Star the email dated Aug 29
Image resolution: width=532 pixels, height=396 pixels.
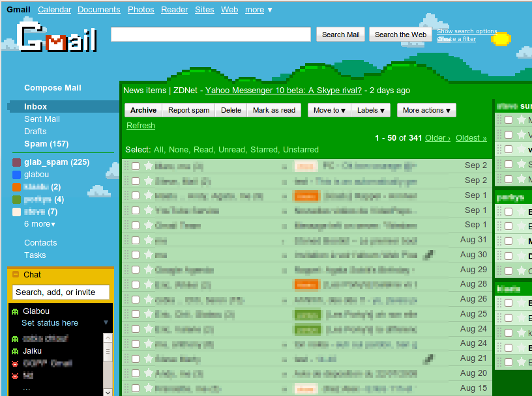coord(148,270)
